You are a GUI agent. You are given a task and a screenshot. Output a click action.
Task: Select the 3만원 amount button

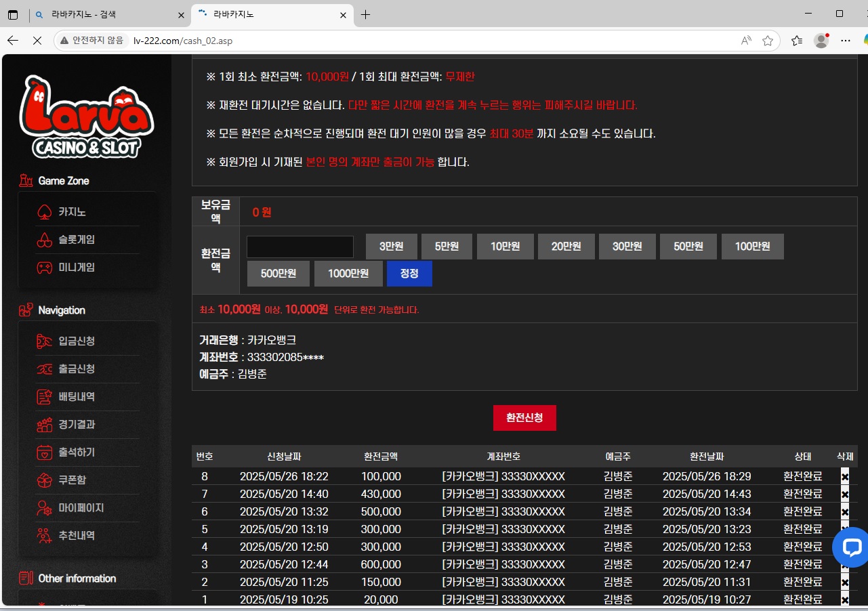pos(391,247)
